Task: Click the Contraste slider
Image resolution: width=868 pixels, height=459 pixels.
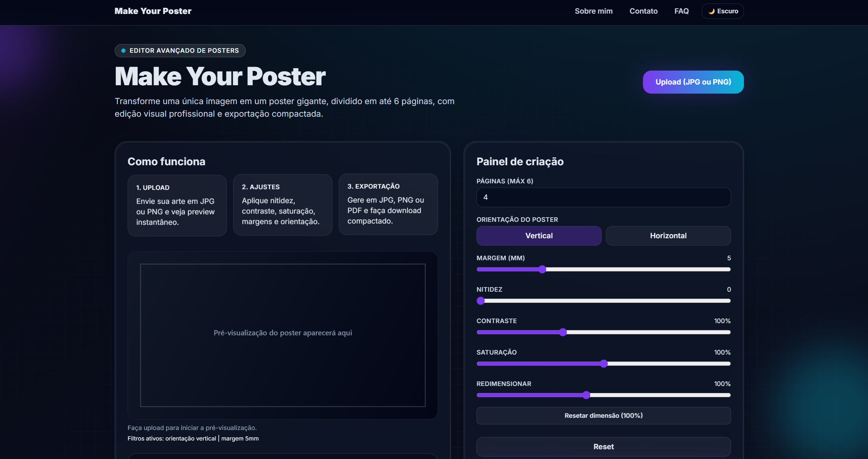Action: [603, 332]
